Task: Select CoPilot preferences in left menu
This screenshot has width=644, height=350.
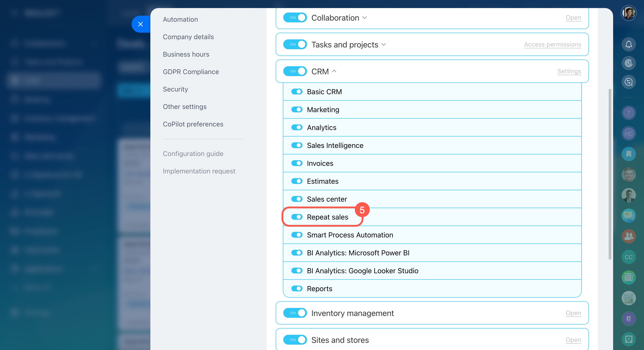Action: tap(193, 124)
